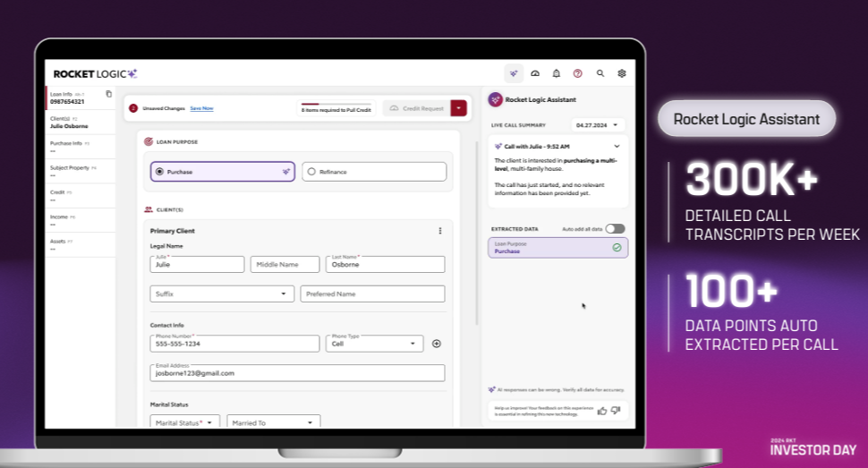Click thumbs up feedback icon

coord(602,411)
